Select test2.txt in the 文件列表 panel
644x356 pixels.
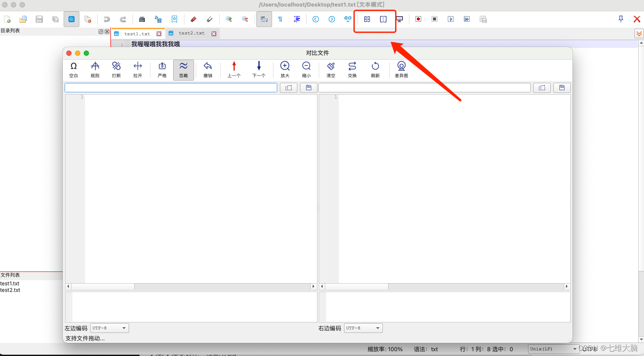tap(10, 290)
